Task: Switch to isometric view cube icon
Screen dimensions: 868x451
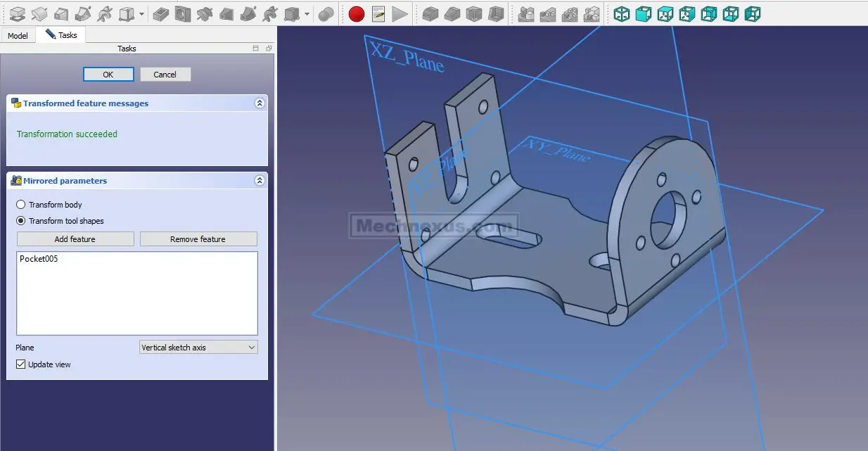Action: tap(622, 13)
